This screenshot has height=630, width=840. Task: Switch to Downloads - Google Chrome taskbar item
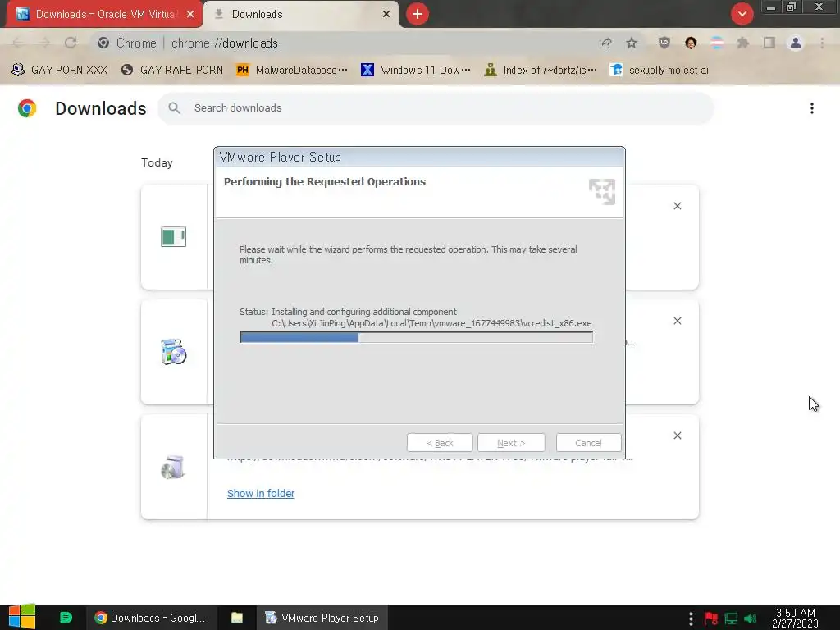pos(152,618)
